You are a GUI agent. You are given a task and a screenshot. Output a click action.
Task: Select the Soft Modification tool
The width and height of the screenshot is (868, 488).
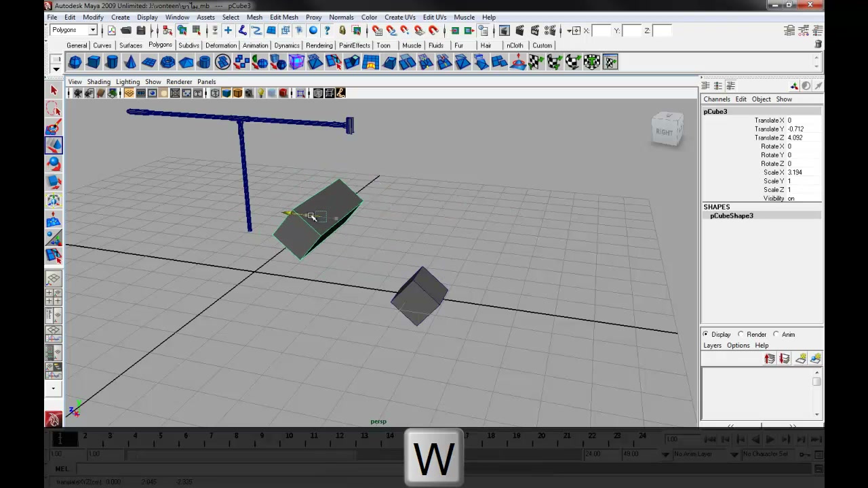pyautogui.click(x=54, y=220)
